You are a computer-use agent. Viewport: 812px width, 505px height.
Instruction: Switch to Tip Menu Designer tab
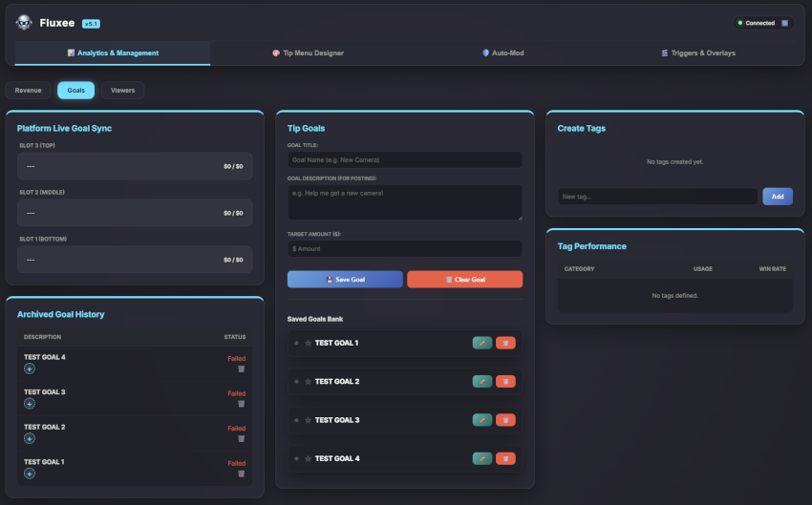click(308, 53)
